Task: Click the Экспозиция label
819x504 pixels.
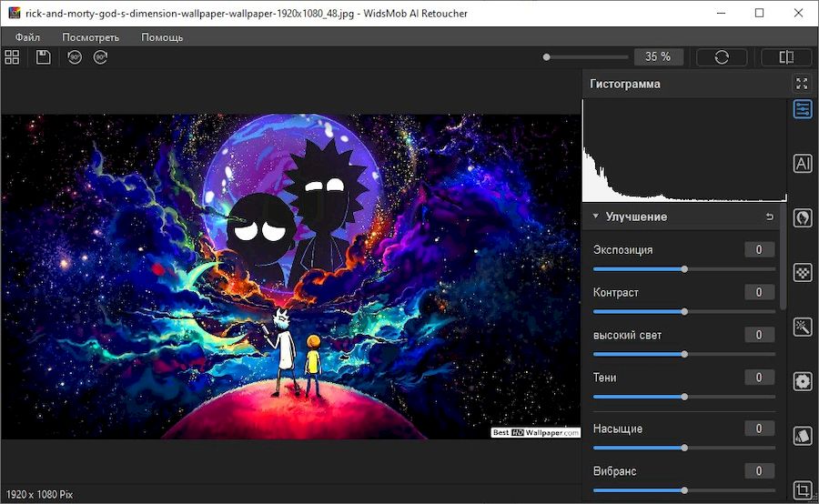Action: (622, 249)
